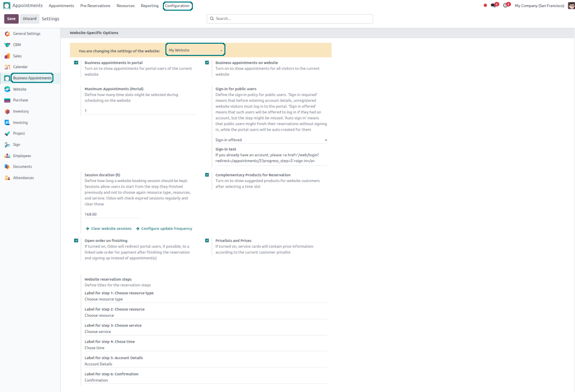Open the My Company (San Francisco) switcher
575x392 pixels.
tap(539, 6)
